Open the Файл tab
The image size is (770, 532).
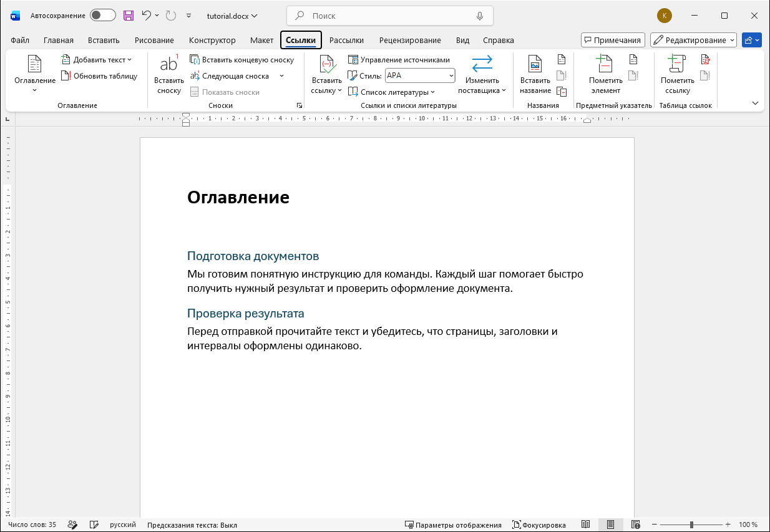coord(20,40)
